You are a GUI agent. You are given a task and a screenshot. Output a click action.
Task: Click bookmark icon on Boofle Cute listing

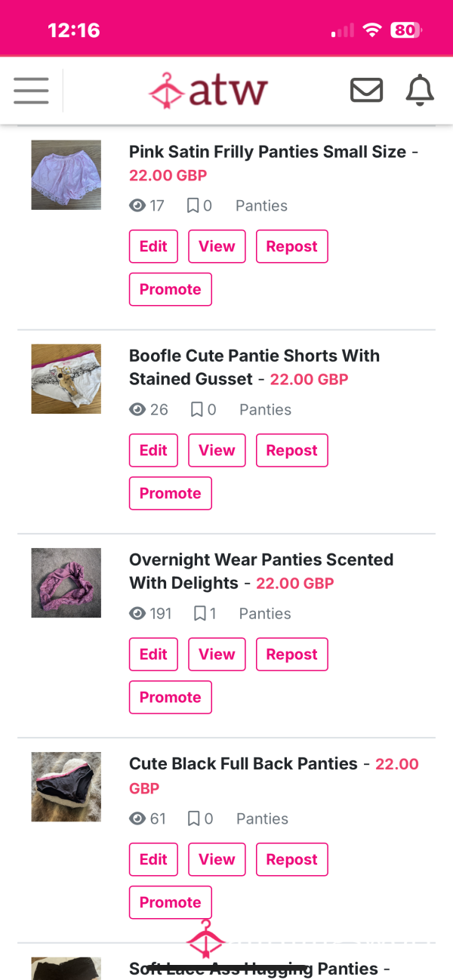pyautogui.click(x=196, y=409)
